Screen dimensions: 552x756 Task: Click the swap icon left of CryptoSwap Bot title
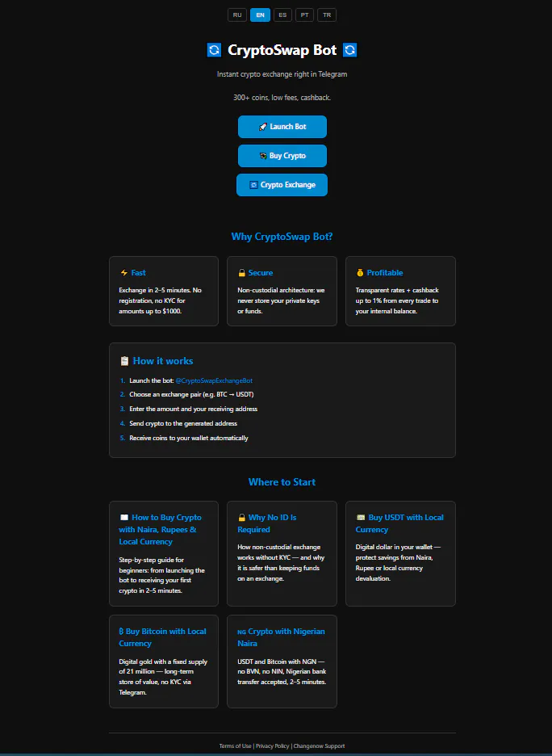[214, 49]
